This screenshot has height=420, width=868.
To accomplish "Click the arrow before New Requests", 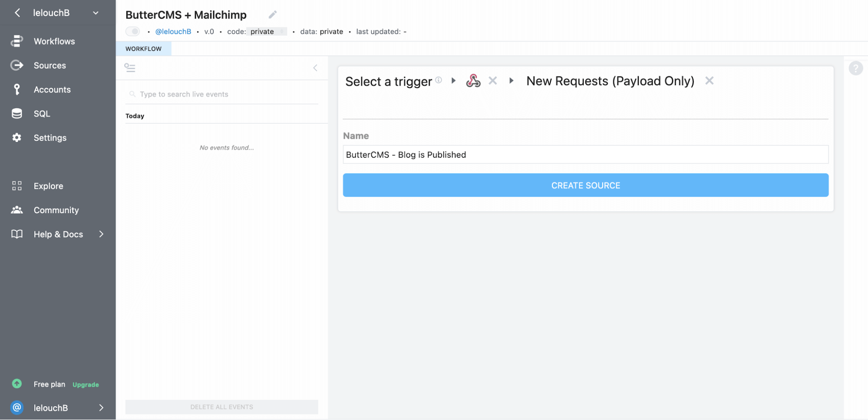I will pos(512,81).
